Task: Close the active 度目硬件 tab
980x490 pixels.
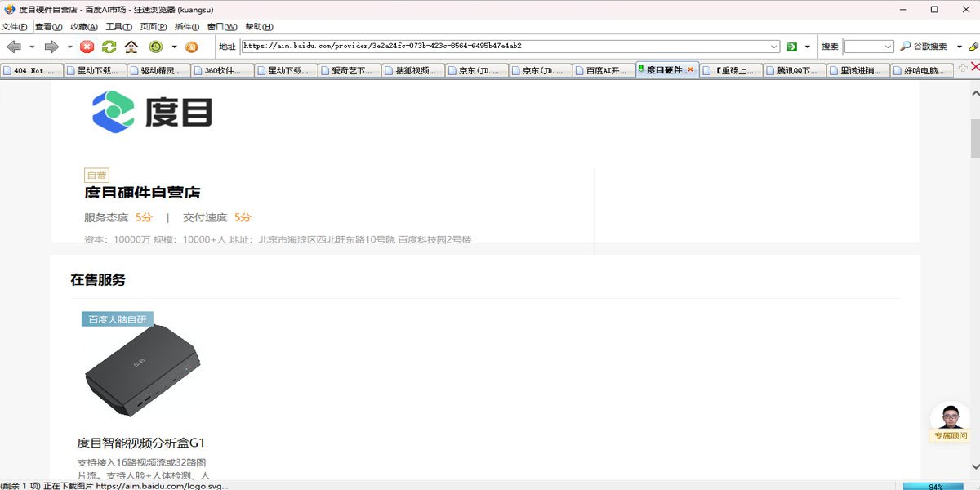Action: [690, 70]
